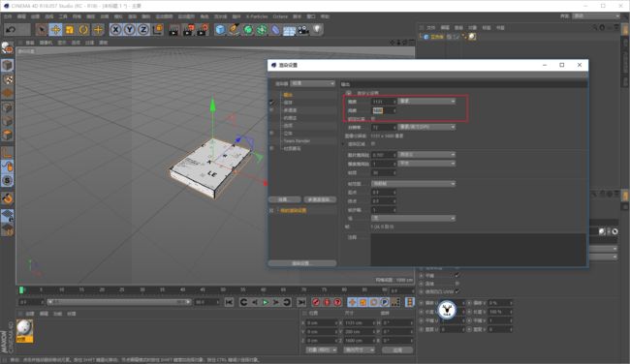
Task: Open the frame range dropdown
Action: point(413,183)
